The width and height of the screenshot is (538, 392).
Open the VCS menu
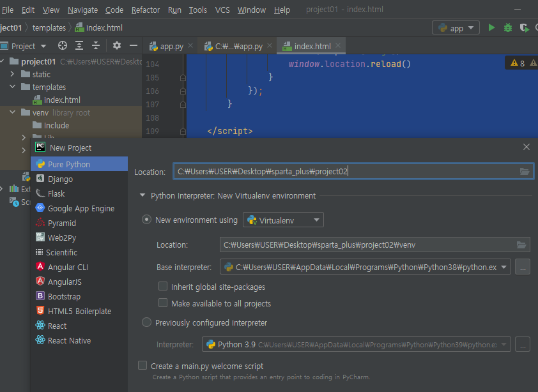222,10
